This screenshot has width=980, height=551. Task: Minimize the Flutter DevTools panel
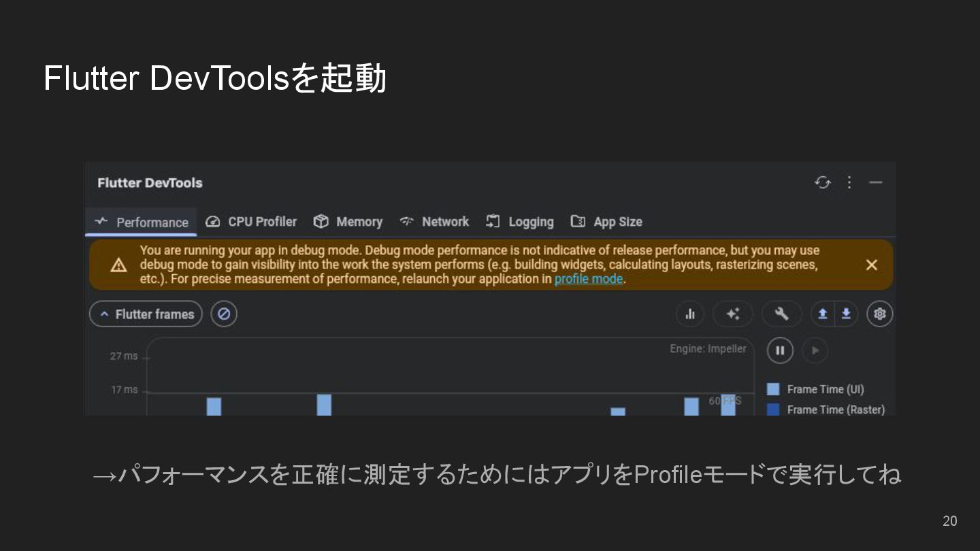pos(876,182)
